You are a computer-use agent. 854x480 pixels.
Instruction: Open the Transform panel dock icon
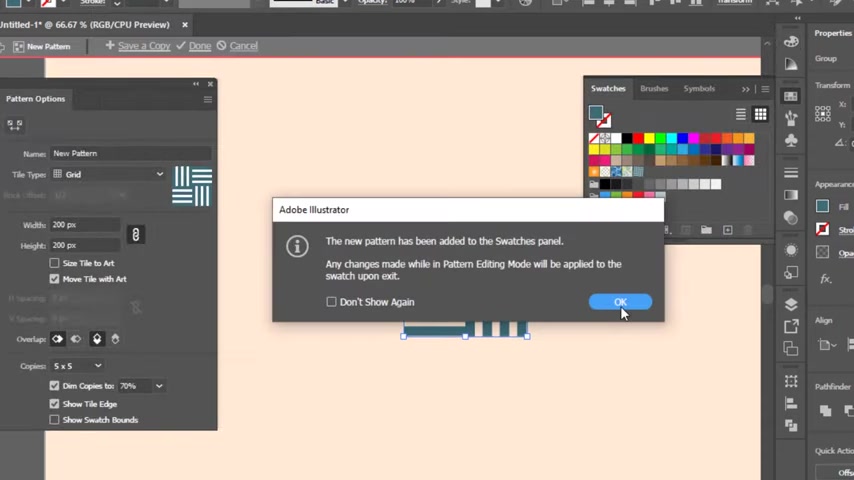click(791, 380)
